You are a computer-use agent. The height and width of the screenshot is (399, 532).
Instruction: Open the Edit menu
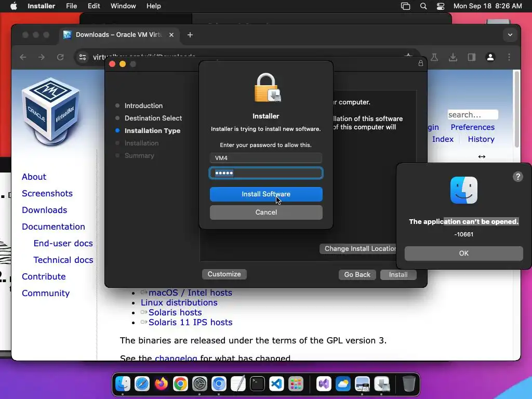94,6
